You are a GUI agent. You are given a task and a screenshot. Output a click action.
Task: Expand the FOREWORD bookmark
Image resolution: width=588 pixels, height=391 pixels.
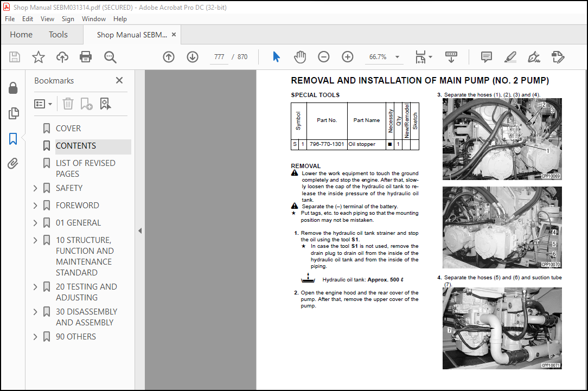(35, 206)
